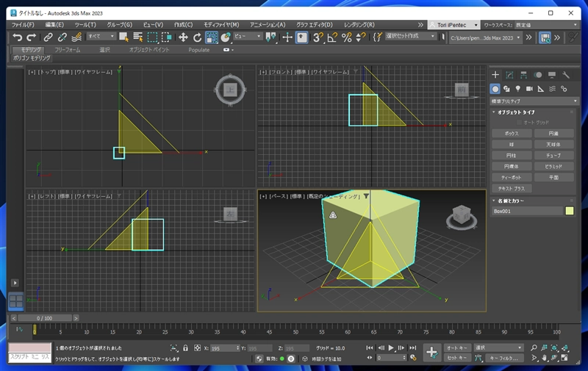Select the Shapes category icon
The image size is (588, 371).
(x=506, y=89)
